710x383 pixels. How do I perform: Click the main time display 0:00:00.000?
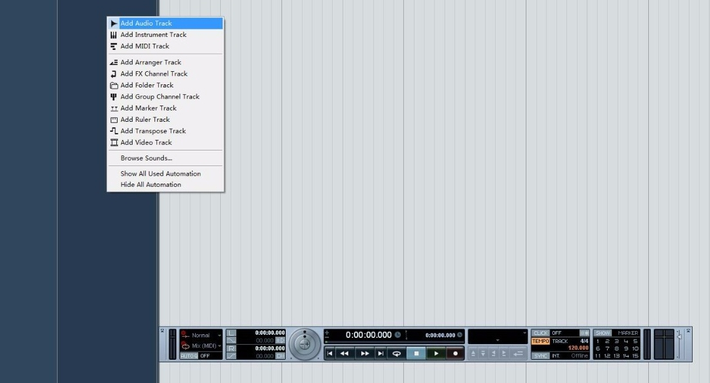pos(369,335)
